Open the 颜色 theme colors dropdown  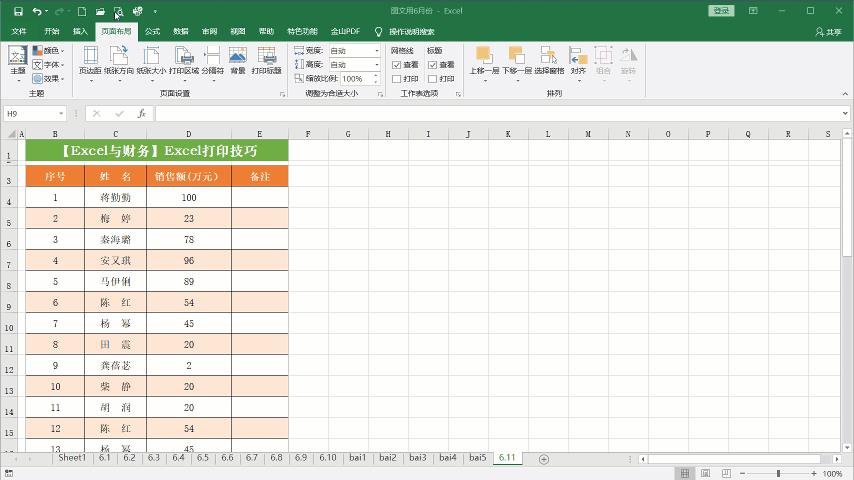tap(49, 50)
